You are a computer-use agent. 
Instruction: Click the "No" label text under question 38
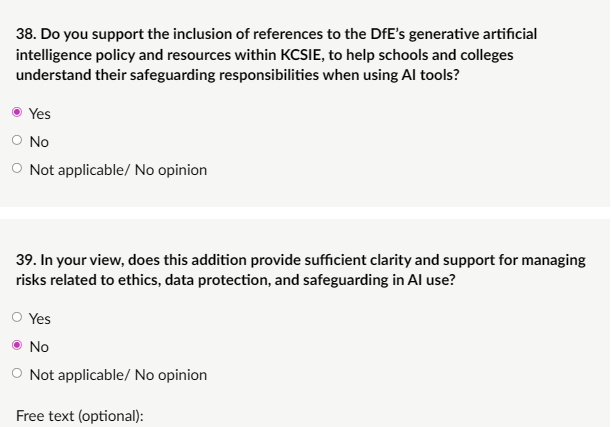39,142
